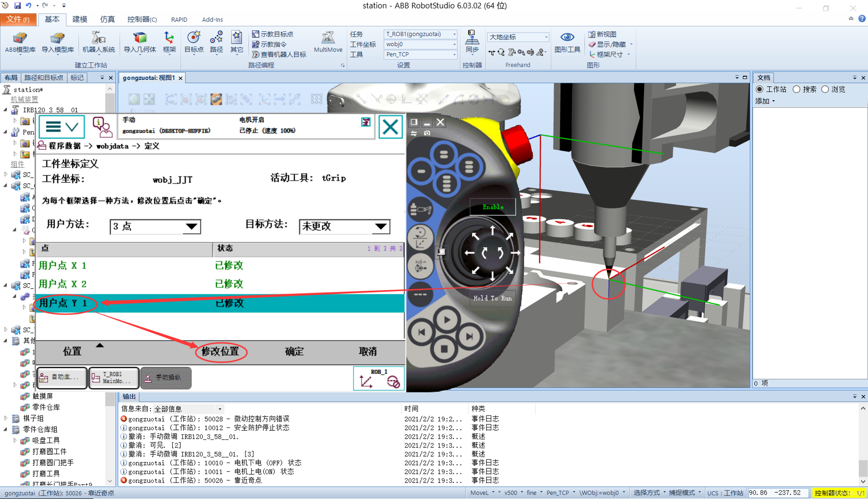The width and height of the screenshot is (868, 499).
Task: Open the 用户方法 3点 dropdown
Action: pos(155,227)
